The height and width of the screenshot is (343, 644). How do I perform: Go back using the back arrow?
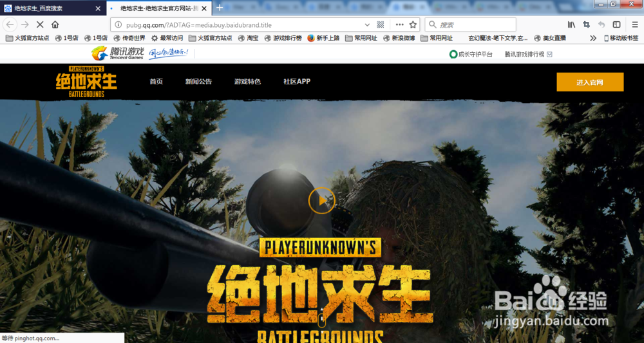[x=10, y=24]
